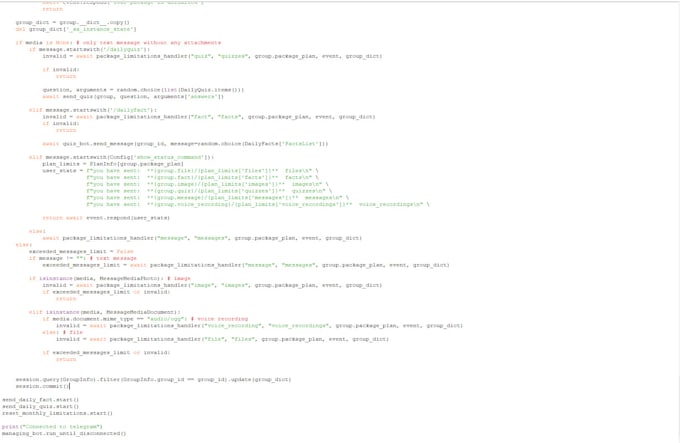Click the 'if message != ""' line
The image size is (680, 443).
click(83, 258)
